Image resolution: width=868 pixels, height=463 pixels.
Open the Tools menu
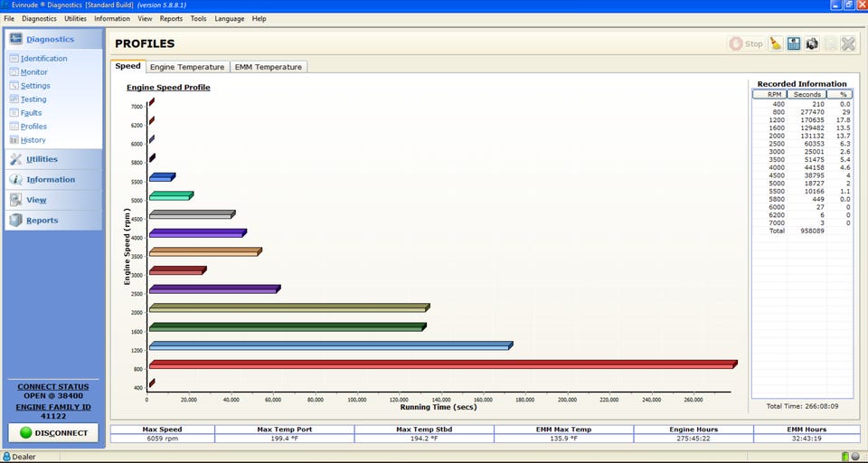tap(198, 19)
